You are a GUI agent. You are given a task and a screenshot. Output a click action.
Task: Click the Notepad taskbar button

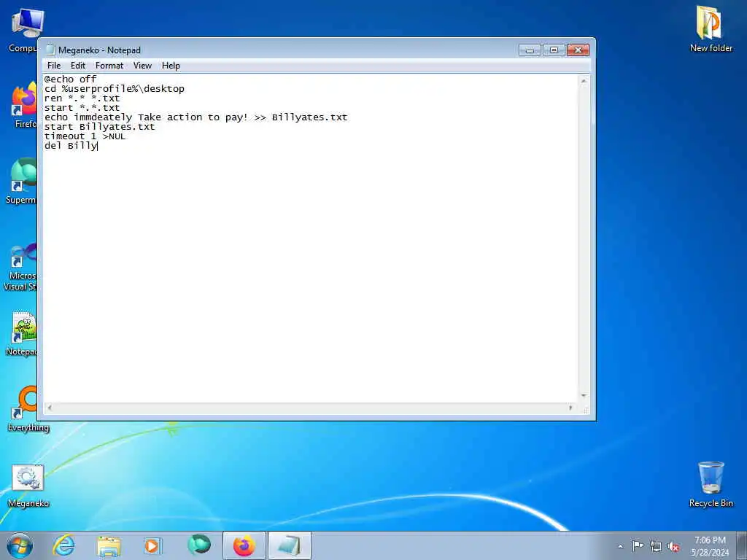[x=289, y=545]
